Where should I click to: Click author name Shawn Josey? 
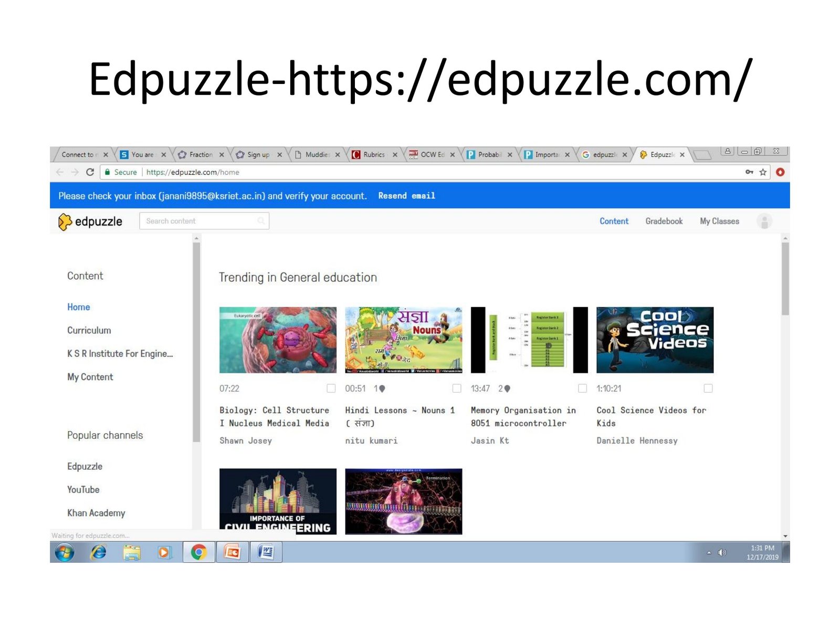246,440
